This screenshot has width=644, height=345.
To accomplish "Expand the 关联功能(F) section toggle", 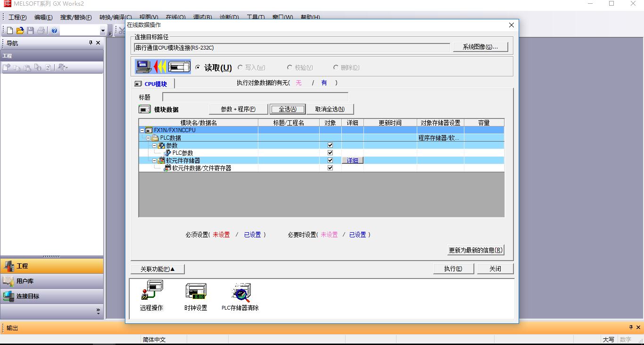I will tap(157, 269).
